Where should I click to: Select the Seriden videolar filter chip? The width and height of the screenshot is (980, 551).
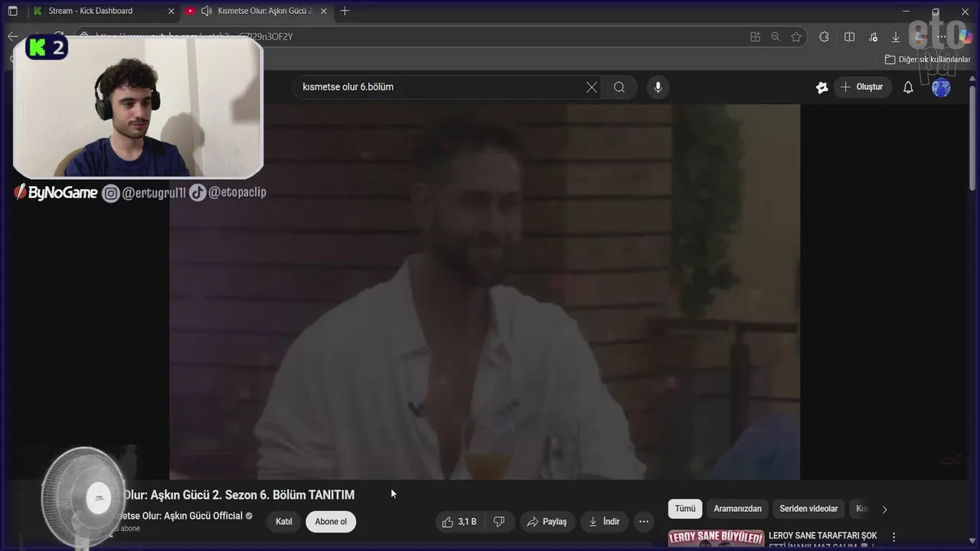tap(808, 509)
